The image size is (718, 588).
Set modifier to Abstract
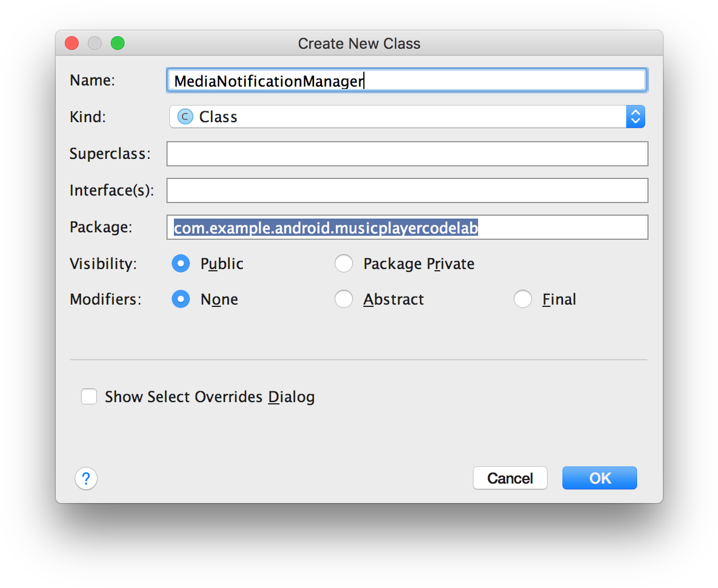pyautogui.click(x=344, y=299)
